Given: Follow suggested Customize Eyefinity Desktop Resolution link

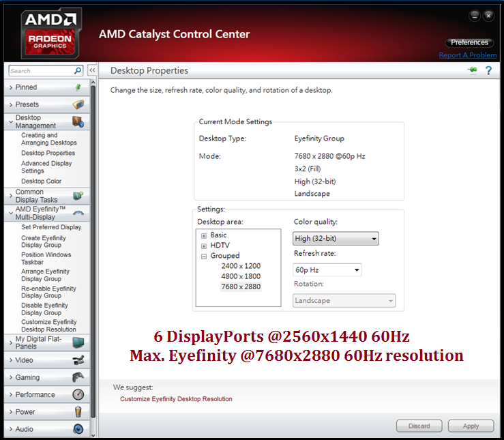Looking at the screenshot, I should click(176, 399).
